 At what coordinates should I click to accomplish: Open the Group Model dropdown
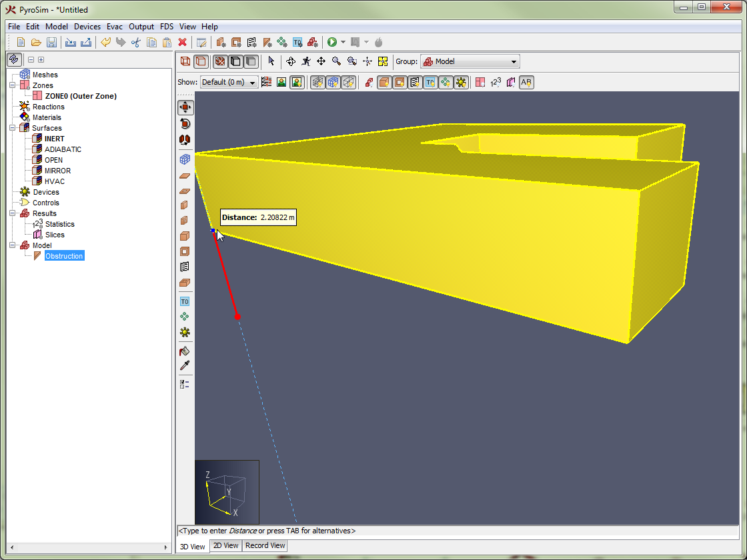pos(470,61)
